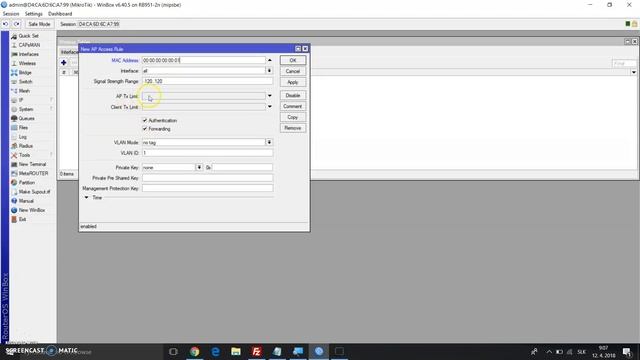Open Mesh in sidebar
Screen dimensions: 640x360
(24, 91)
